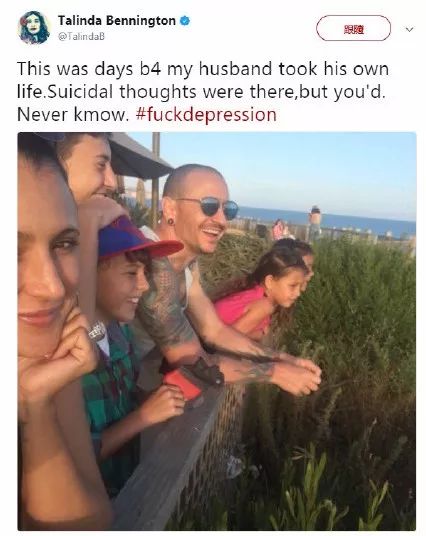
Task: Click the blue verified badge
Action: (x=185, y=21)
